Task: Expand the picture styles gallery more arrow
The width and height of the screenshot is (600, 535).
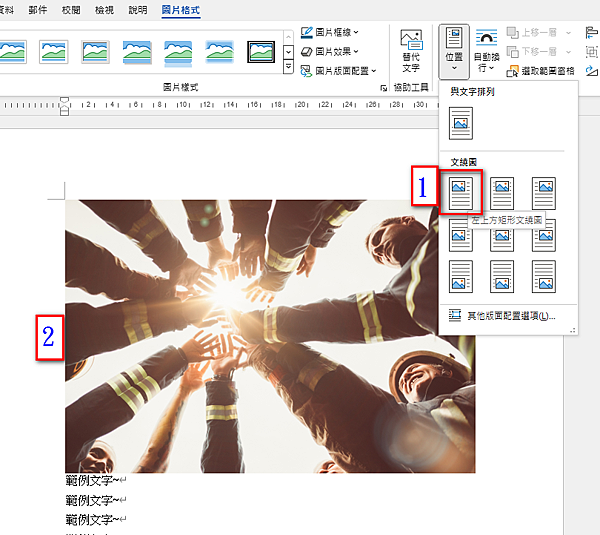Action: pos(289,68)
